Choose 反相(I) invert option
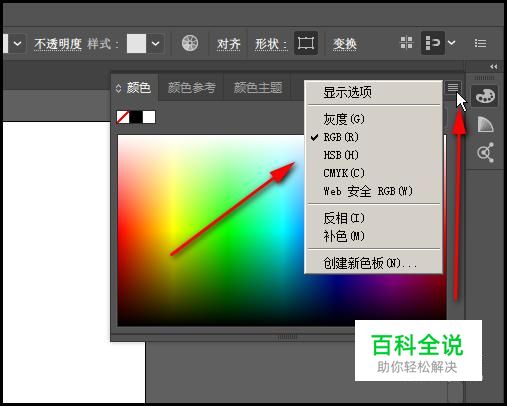The height and width of the screenshot is (406, 507). [374, 218]
